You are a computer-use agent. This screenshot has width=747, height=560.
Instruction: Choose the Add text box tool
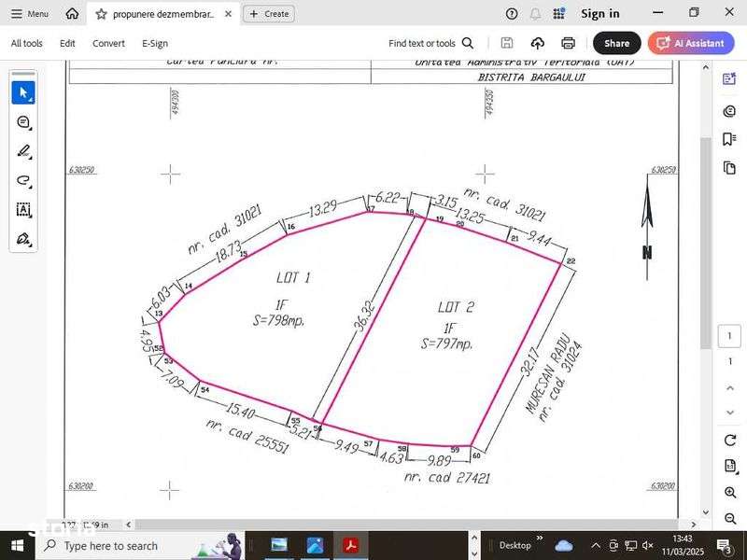pyautogui.click(x=23, y=209)
